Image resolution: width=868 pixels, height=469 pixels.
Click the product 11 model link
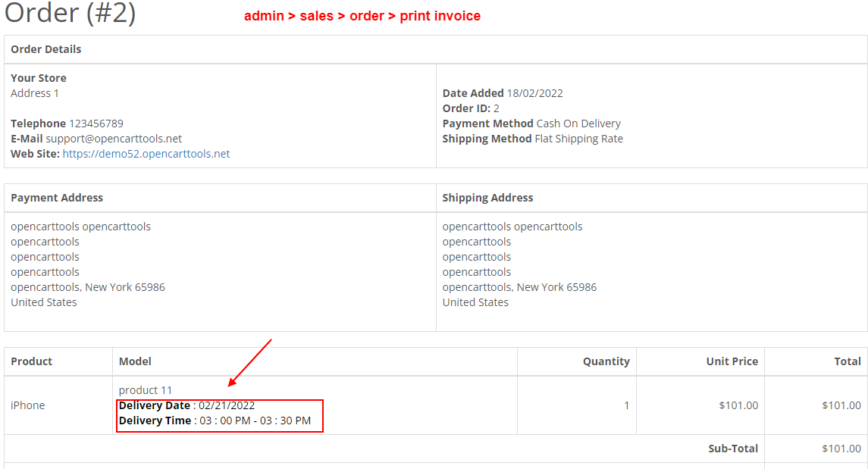click(145, 389)
